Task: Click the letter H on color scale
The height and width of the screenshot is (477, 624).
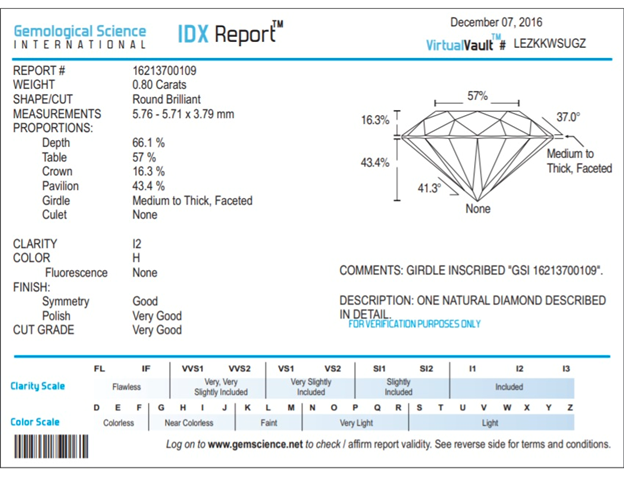Action: click(183, 407)
